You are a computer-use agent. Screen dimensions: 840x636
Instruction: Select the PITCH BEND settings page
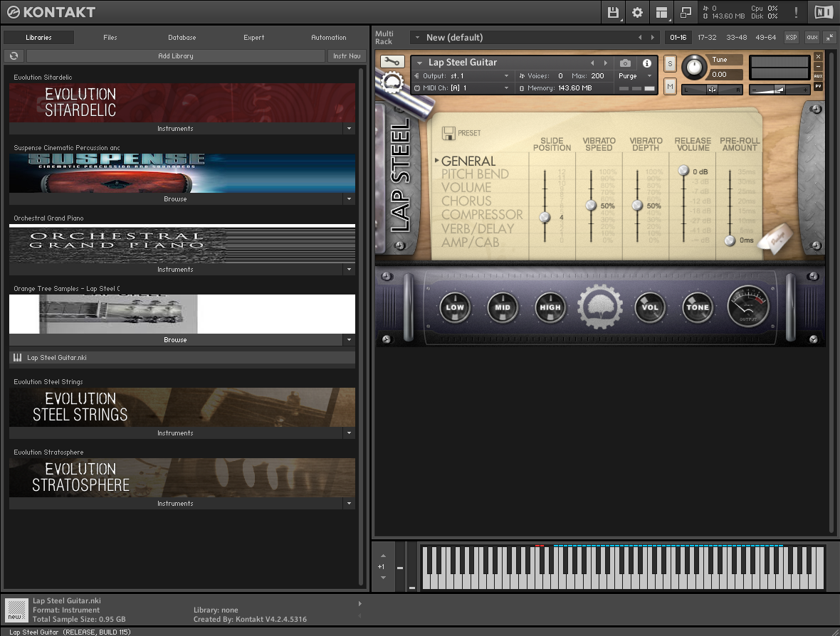(475, 174)
